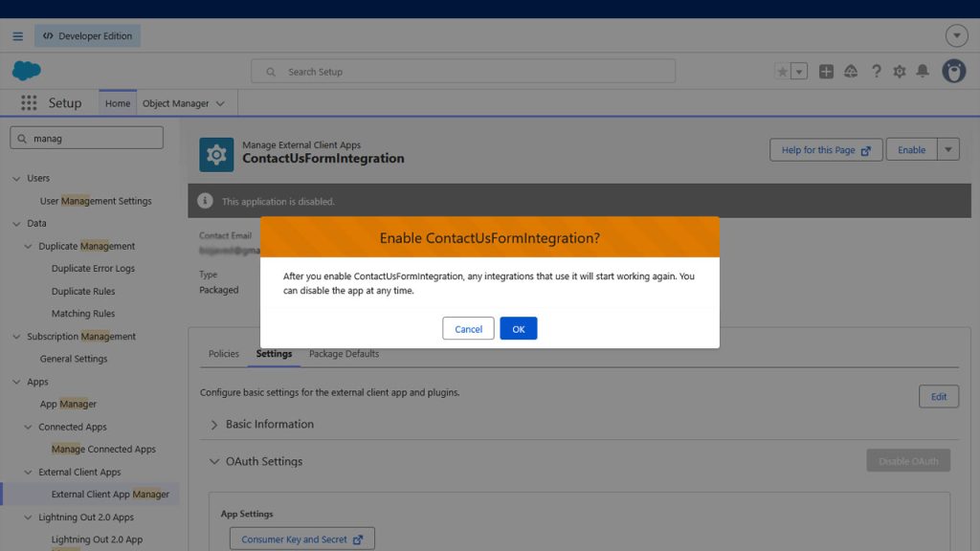Click the Developer Edition badge
980x551 pixels.
[87, 36]
